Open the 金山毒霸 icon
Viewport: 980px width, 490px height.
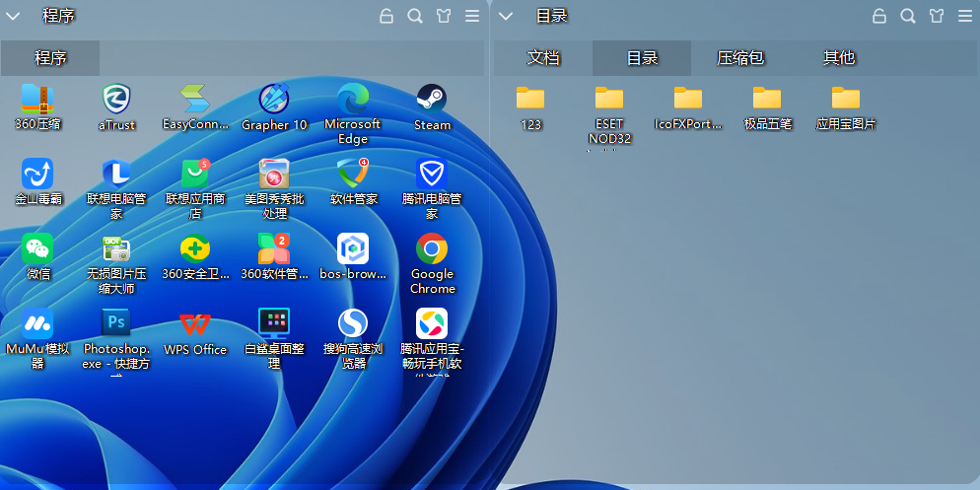point(37,174)
